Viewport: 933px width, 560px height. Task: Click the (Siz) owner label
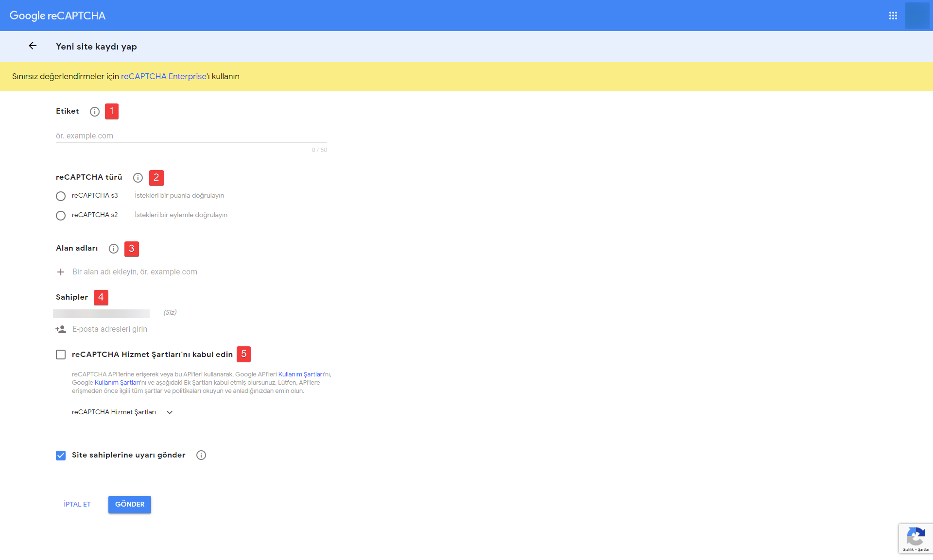pos(170,313)
